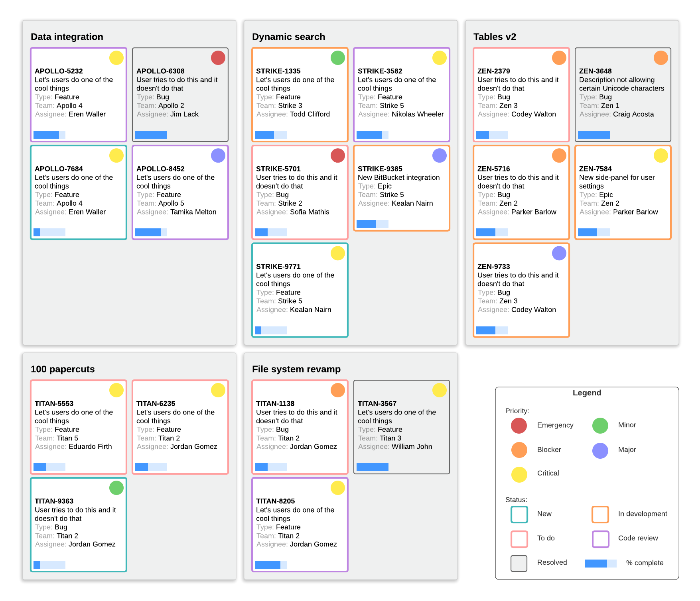
Task: Open the STRIKE-5701 card title
Action: click(x=278, y=169)
